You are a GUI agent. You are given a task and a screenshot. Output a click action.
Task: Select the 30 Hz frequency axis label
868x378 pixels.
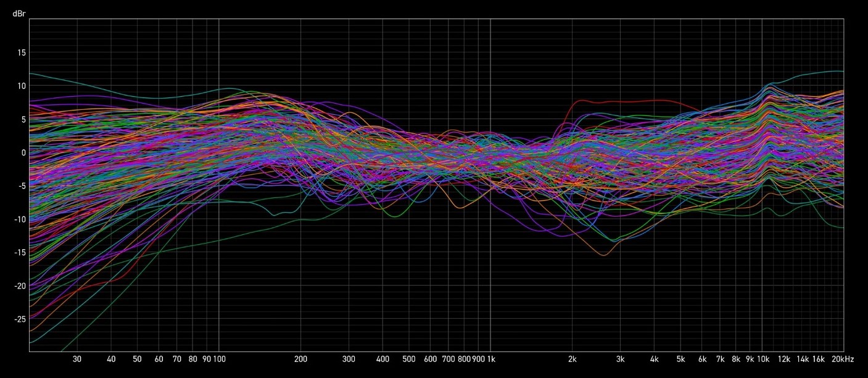(x=77, y=359)
